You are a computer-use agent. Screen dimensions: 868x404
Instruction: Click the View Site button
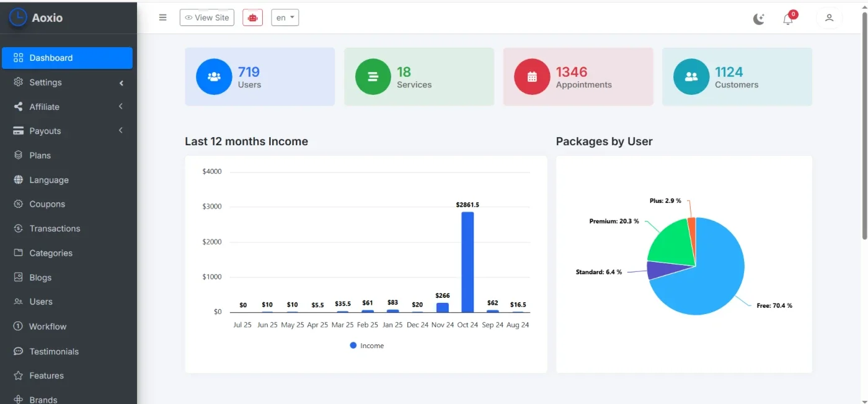pos(207,17)
